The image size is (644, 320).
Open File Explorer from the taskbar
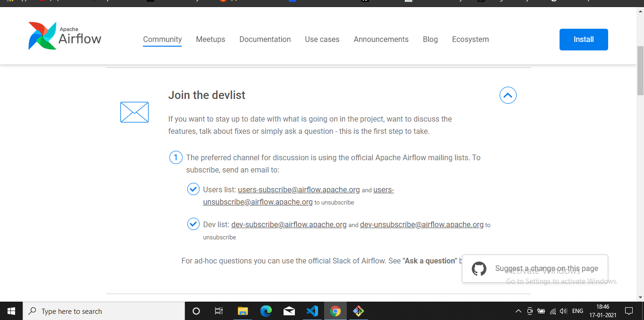point(243,311)
